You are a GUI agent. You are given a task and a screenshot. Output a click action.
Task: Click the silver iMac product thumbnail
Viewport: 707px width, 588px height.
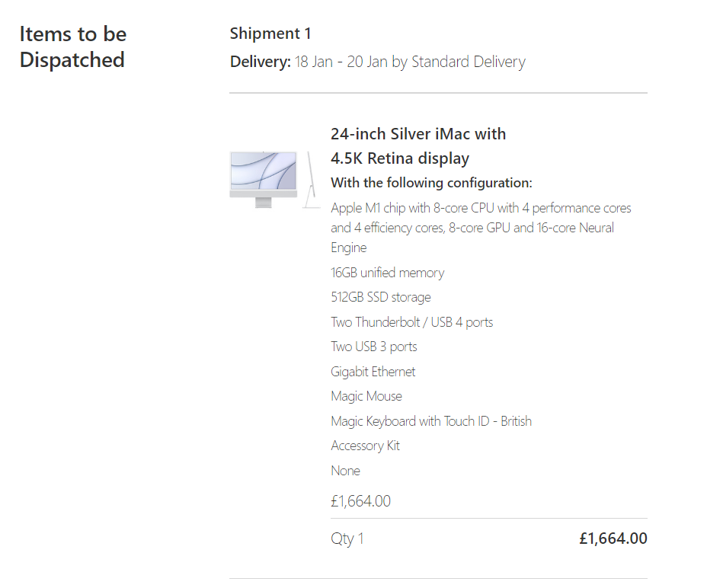click(x=274, y=179)
